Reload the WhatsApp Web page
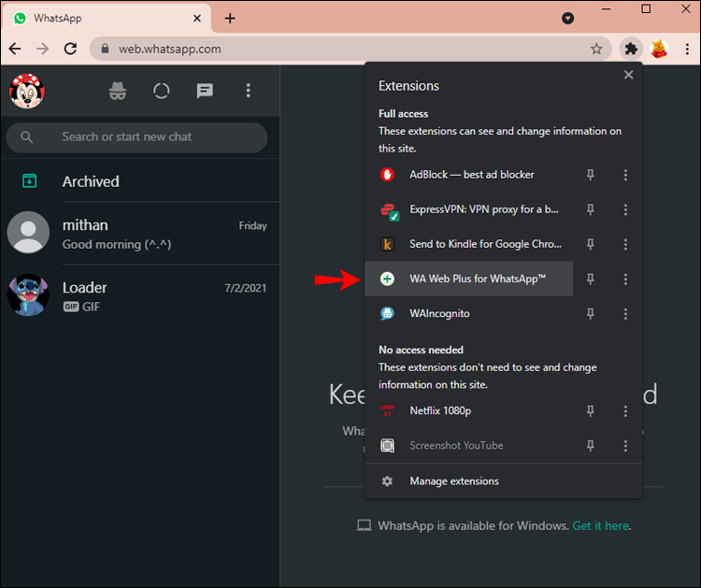Screen dimensions: 701x588 (70, 49)
